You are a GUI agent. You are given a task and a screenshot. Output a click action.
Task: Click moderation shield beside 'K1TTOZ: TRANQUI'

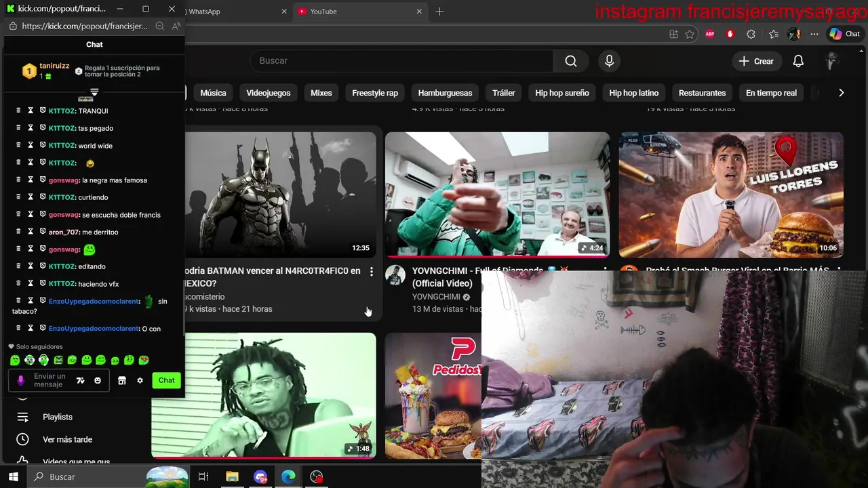coord(42,110)
